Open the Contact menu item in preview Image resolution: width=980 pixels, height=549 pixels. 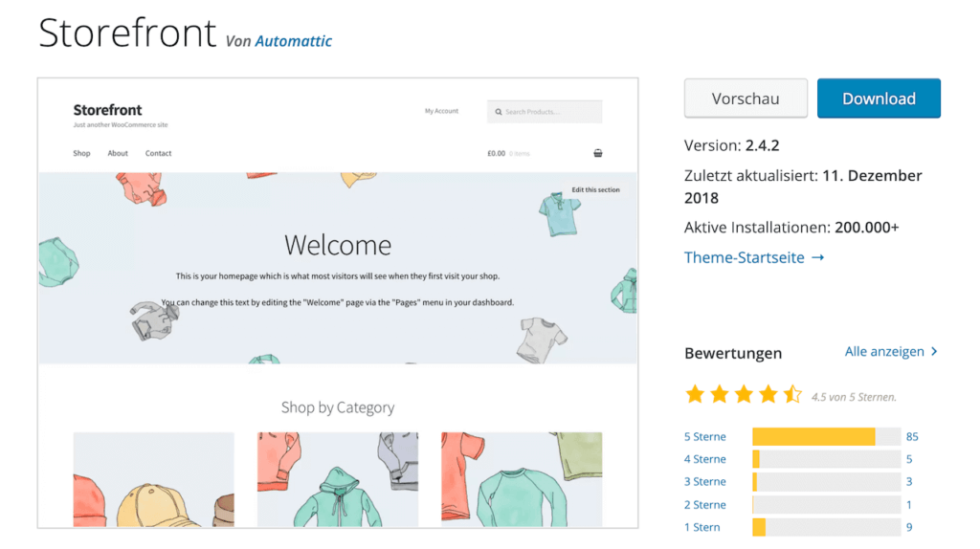[158, 153]
